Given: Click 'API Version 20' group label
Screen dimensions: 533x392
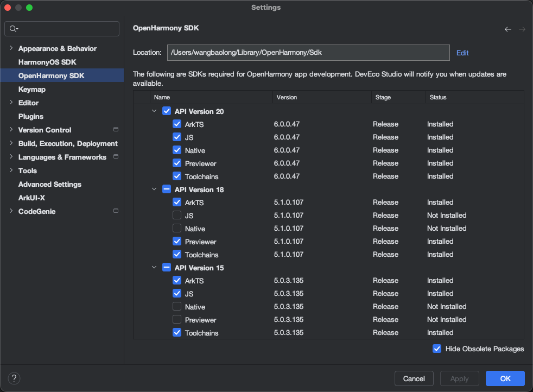Looking at the screenshot, I should coord(199,111).
